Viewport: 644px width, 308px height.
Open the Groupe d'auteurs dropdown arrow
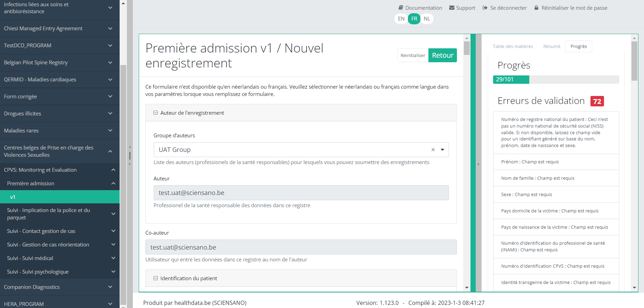click(x=442, y=150)
